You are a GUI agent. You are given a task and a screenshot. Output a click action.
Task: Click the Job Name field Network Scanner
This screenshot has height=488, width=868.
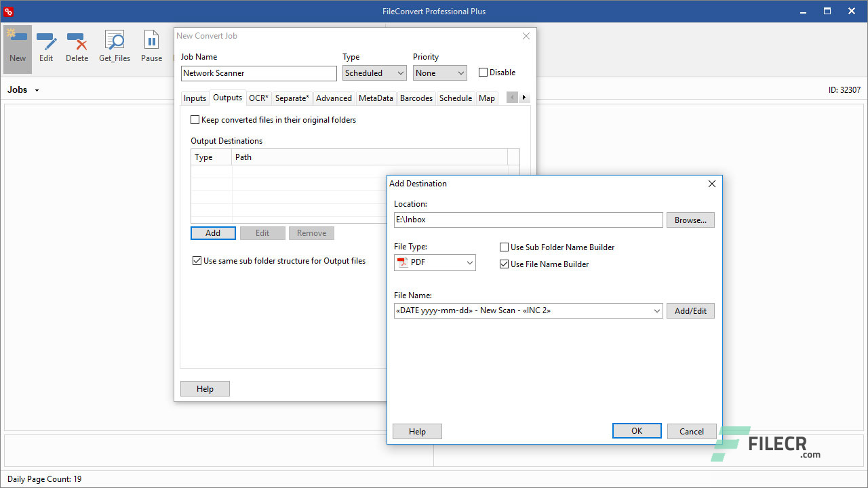[259, 73]
